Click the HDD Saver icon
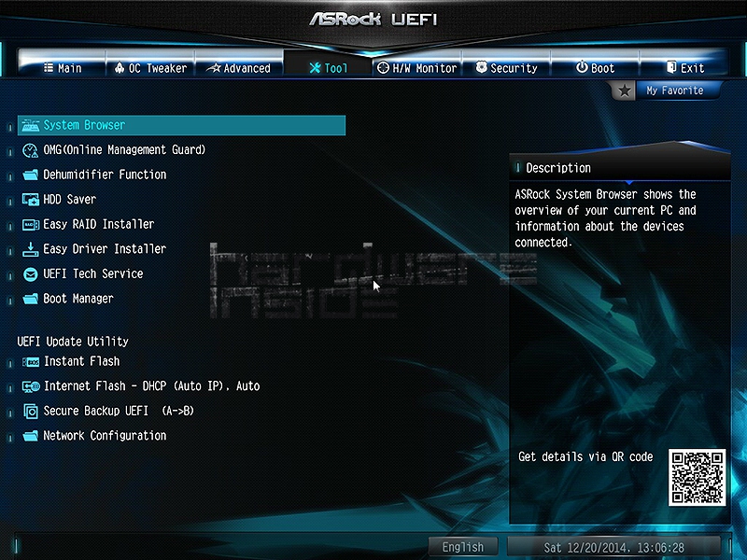Image resolution: width=747 pixels, height=560 pixels. 31,200
